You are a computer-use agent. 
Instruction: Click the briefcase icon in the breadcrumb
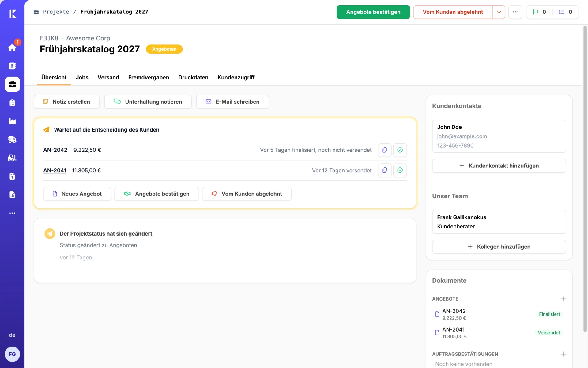point(36,12)
